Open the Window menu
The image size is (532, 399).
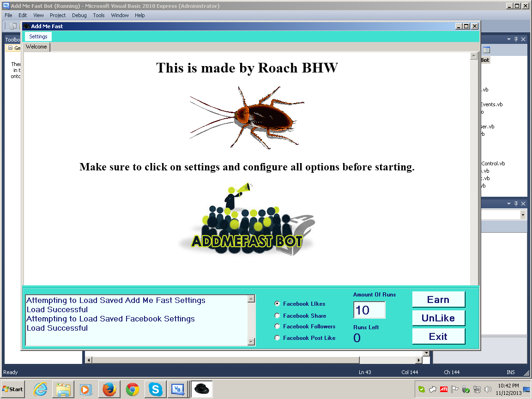click(120, 15)
